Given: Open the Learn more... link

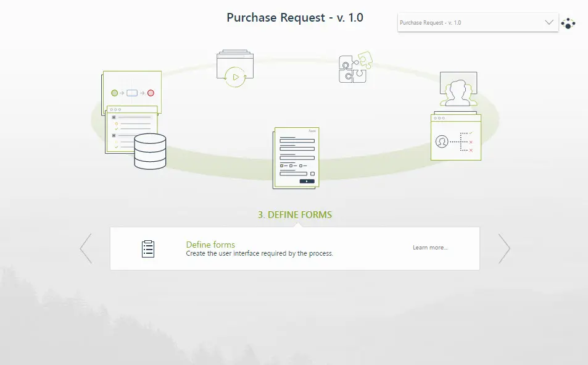Looking at the screenshot, I should coord(430,248).
